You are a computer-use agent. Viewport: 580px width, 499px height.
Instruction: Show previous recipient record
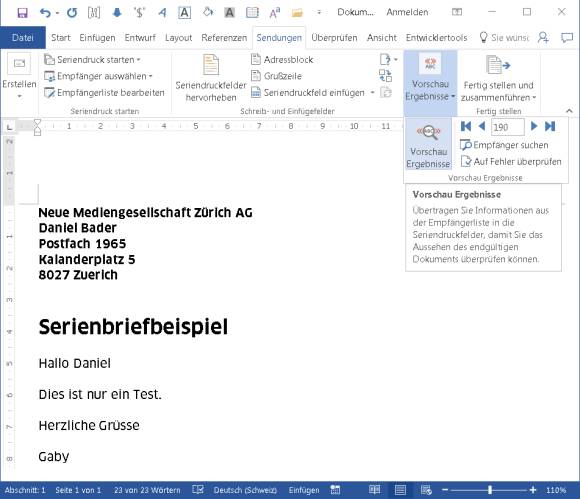pyautogui.click(x=482, y=127)
